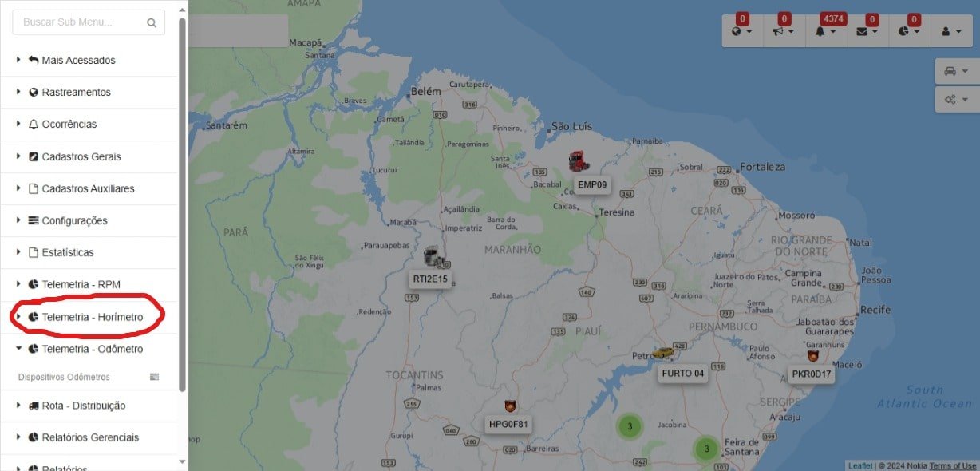Screen dimensions: 980x471
Task: Open the gears settings dropdown on map
Action: pos(955,99)
